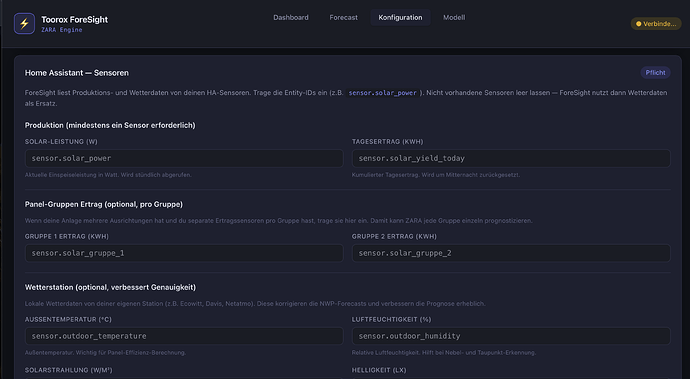This screenshot has height=379, width=690.
Task: Focus the Aussentemperatur (°C) input field
Action: pos(184,336)
